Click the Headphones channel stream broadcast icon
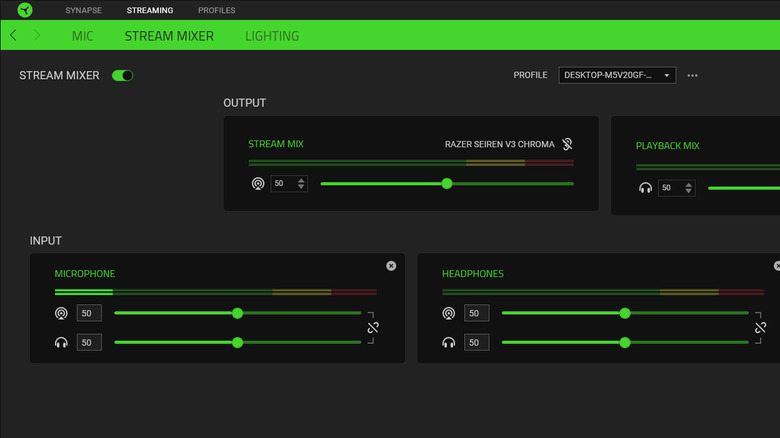The height and width of the screenshot is (438, 780). coord(449,313)
